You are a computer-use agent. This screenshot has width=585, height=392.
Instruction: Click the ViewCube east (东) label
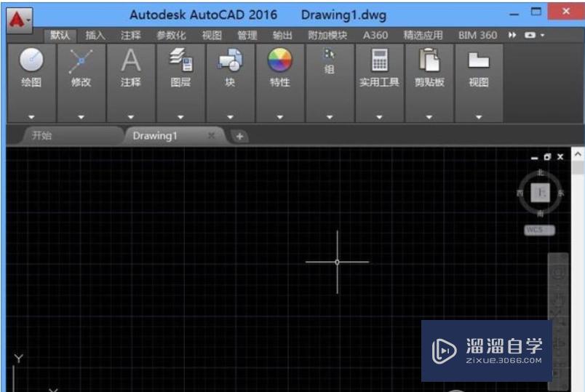561,193
